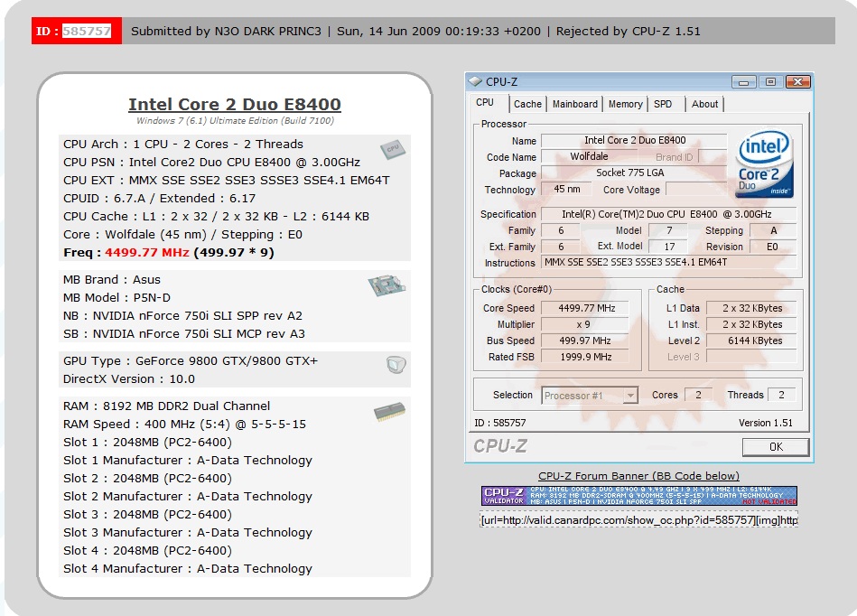Click Version 1.51 text in CPU-Z
Image resolution: width=857 pixels, height=616 pixels.
765,423
